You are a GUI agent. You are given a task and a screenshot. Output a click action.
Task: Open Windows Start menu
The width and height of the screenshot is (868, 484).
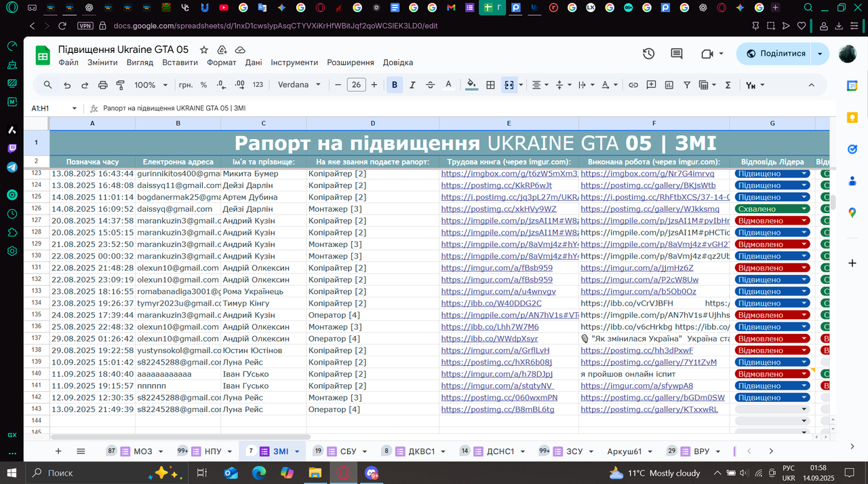click(x=12, y=472)
